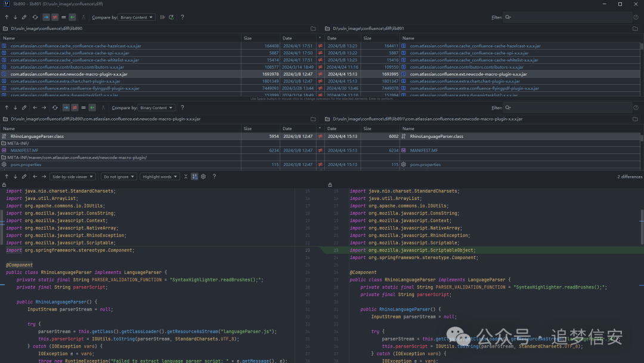The height and width of the screenshot is (363, 644).
Task: Open help from the top comparison toolbar
Action: [182, 17]
